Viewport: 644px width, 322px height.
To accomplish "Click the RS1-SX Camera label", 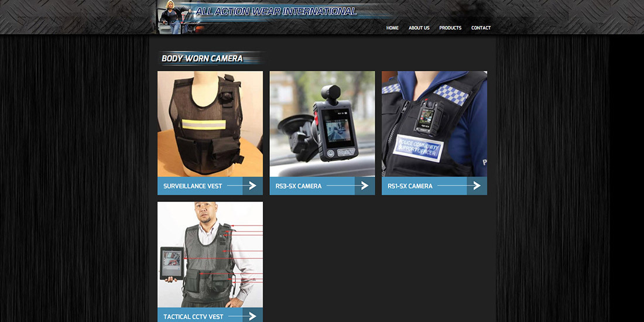I will (410, 186).
